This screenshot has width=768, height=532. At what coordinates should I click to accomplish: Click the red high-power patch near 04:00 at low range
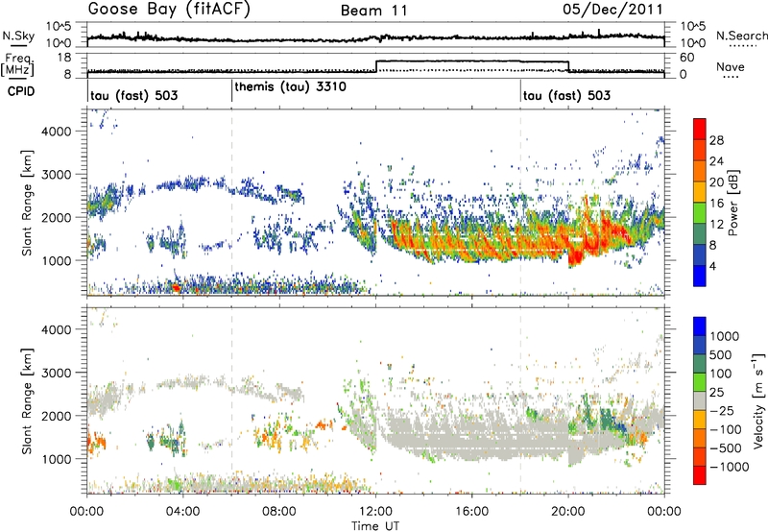pyautogui.click(x=176, y=287)
